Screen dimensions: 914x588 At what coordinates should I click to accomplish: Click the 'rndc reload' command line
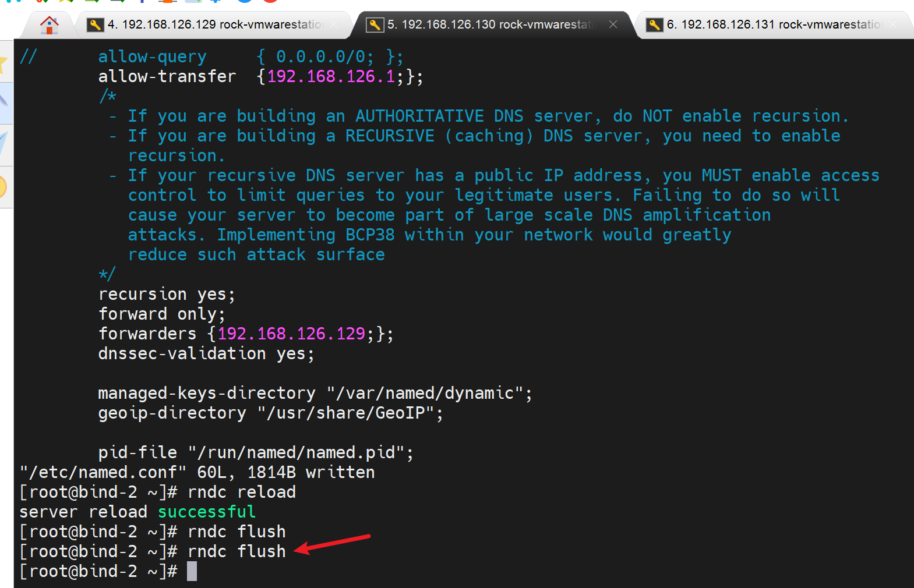point(158,492)
